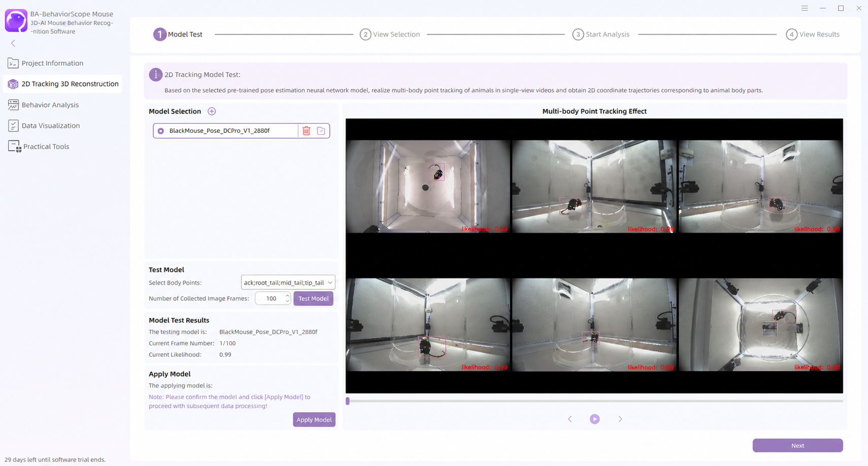Click the Data Visualization checklist icon
This screenshot has width=868, height=466.
13,125
